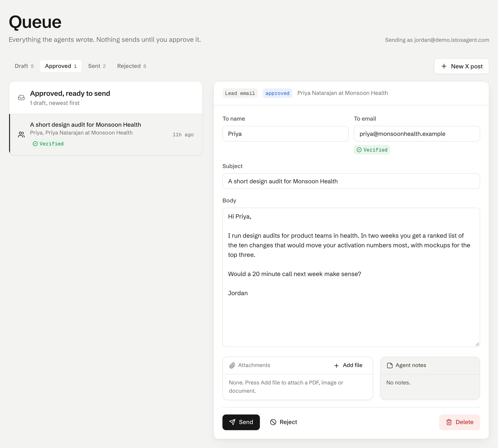This screenshot has width=498, height=448.
Task: Click the Verified badge in the draft list
Action: click(x=48, y=144)
